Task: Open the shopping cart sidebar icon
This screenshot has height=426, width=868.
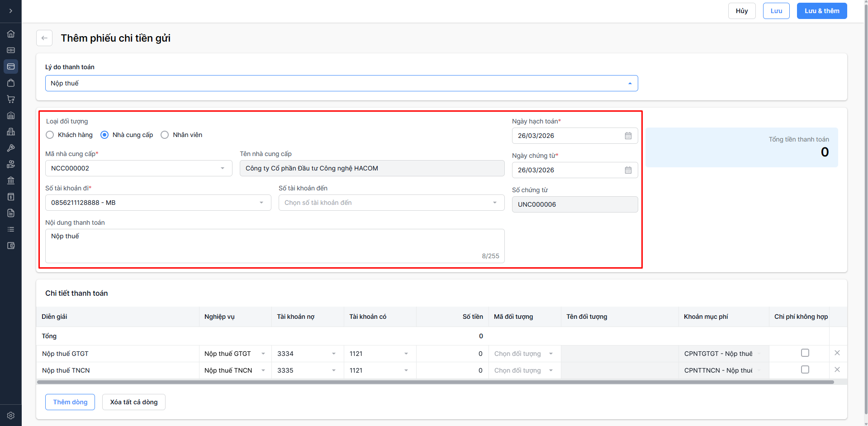Action: 11,99
